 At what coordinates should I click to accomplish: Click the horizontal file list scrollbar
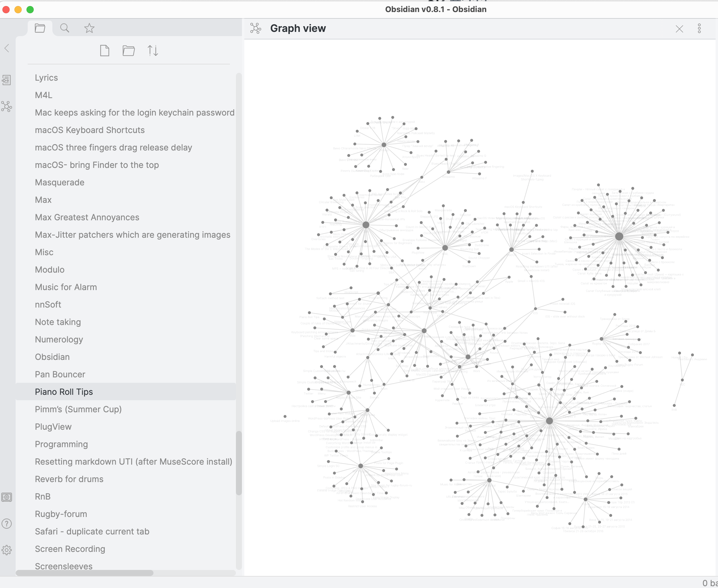coord(85,573)
